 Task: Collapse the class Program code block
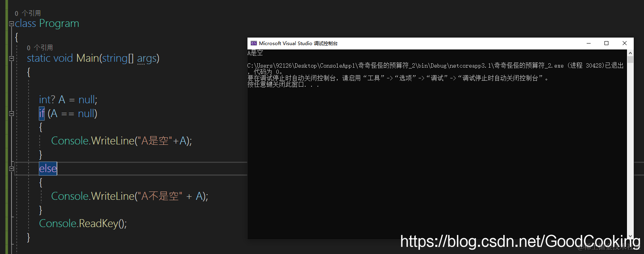coord(11,24)
